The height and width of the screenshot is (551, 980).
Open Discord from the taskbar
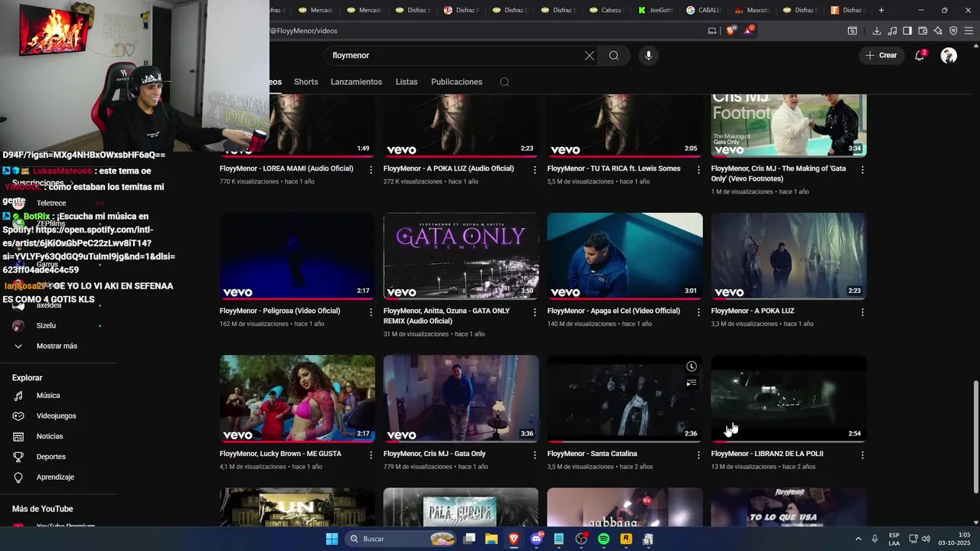(x=537, y=539)
